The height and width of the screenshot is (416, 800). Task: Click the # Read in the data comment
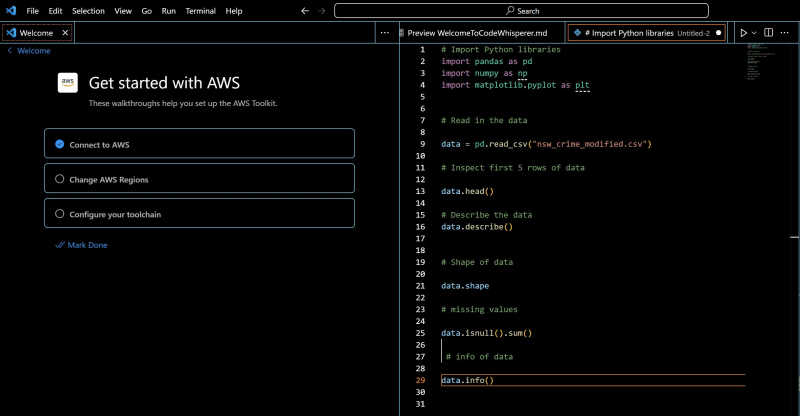pyautogui.click(x=484, y=120)
